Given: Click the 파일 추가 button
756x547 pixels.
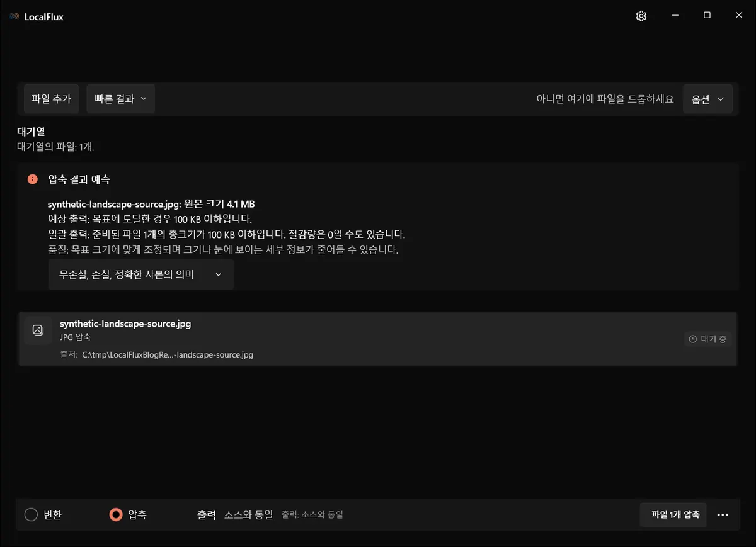Looking at the screenshot, I should [51, 99].
